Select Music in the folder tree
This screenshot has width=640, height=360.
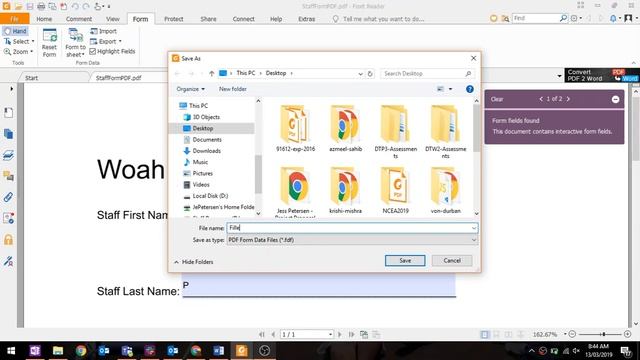pos(200,162)
